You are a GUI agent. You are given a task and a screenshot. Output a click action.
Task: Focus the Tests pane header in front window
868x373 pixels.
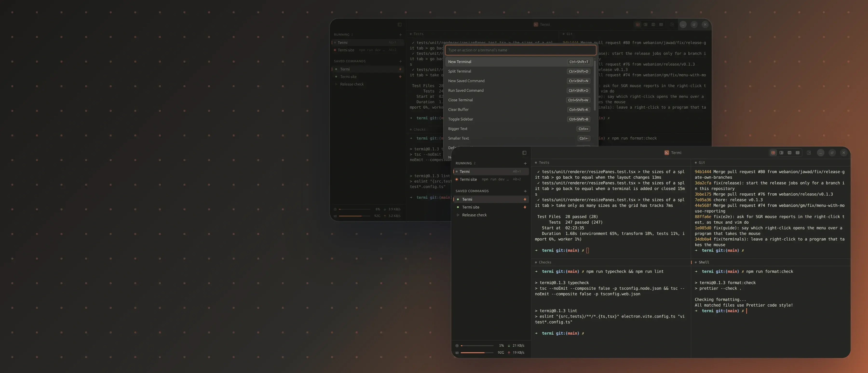click(x=610, y=162)
